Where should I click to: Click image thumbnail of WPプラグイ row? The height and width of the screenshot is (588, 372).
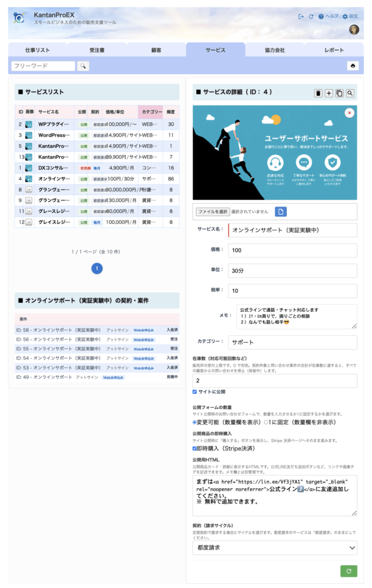coord(29,125)
